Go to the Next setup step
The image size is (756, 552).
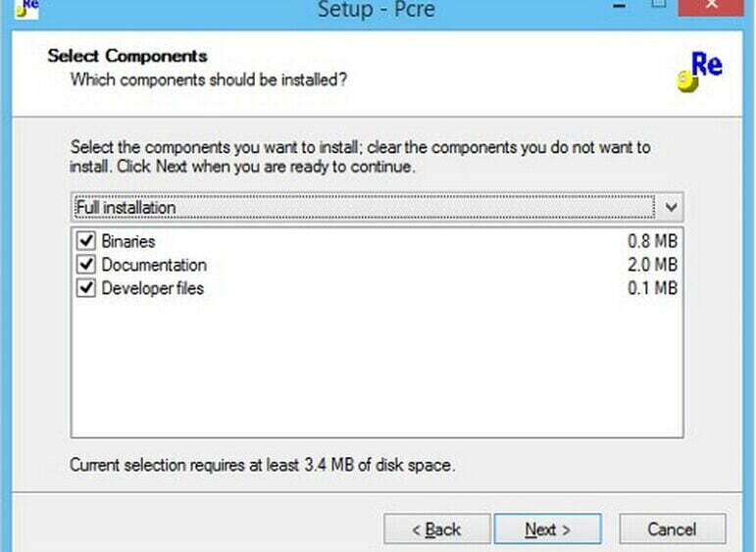click(548, 529)
